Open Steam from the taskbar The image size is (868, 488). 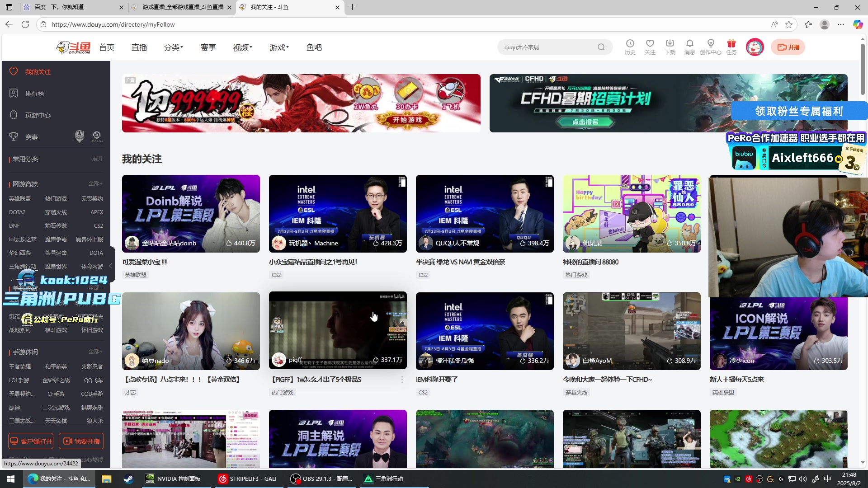pos(128,479)
